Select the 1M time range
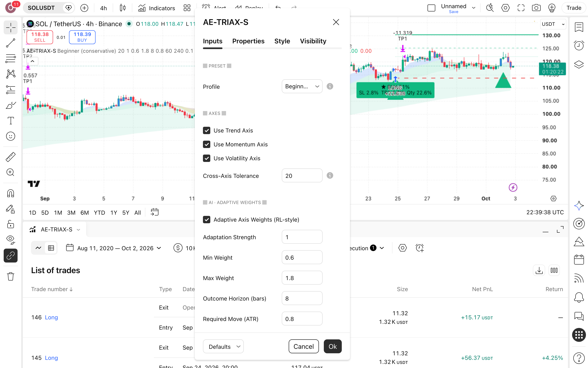 pos(58,212)
